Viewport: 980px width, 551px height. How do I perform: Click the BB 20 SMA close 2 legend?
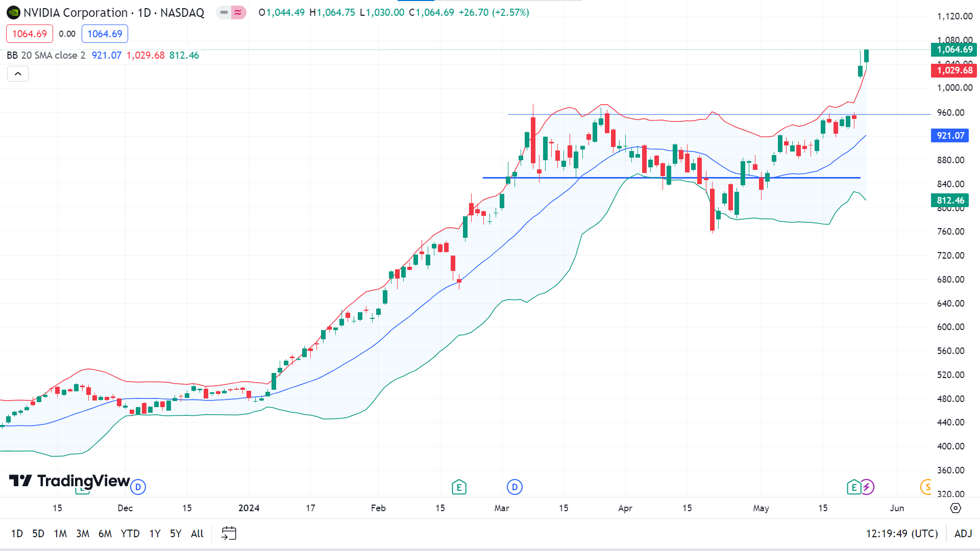click(x=46, y=55)
